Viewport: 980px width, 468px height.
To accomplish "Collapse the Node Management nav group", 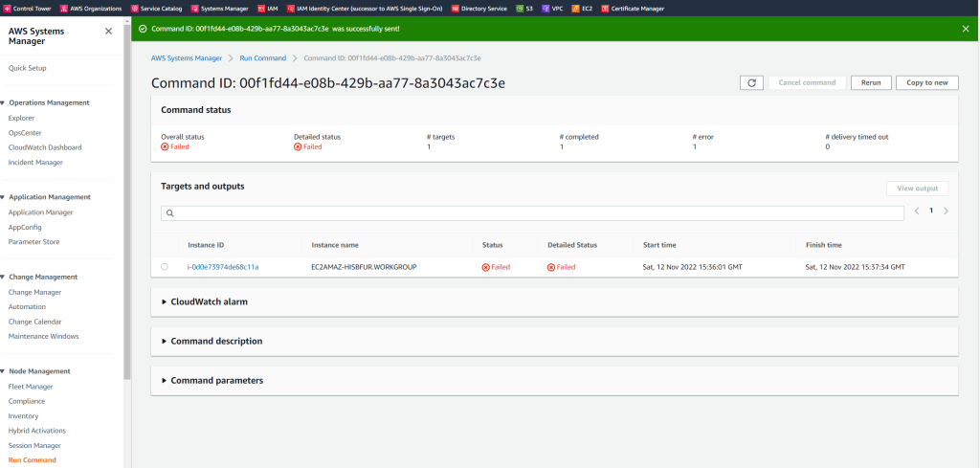I will (3, 371).
